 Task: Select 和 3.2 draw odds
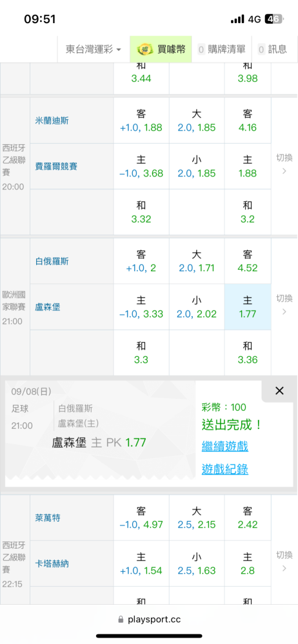[248, 212]
